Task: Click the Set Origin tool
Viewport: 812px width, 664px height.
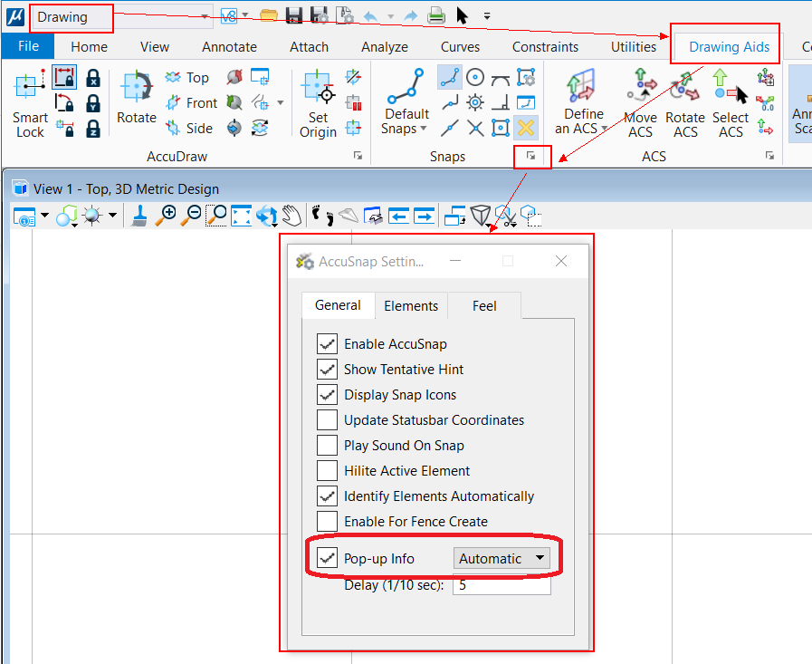Action: 318,104
